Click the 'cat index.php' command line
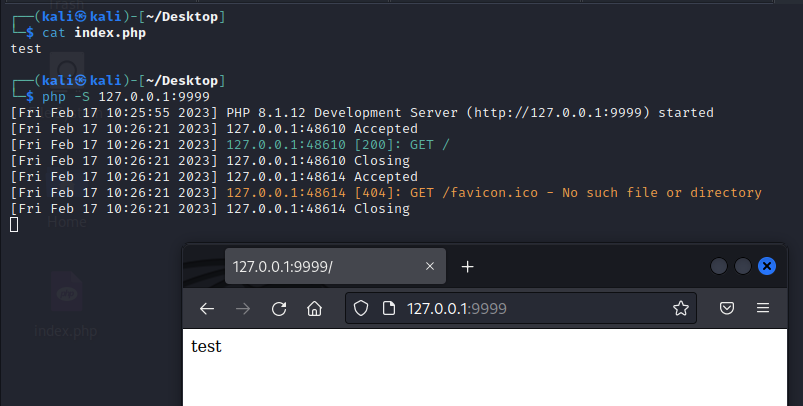The image size is (803, 406). coord(94,33)
